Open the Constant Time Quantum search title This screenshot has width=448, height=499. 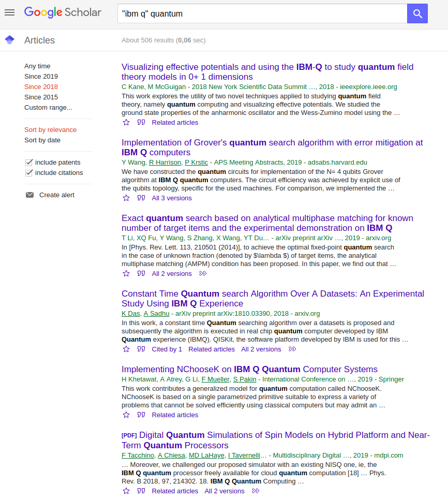pyautogui.click(x=273, y=299)
